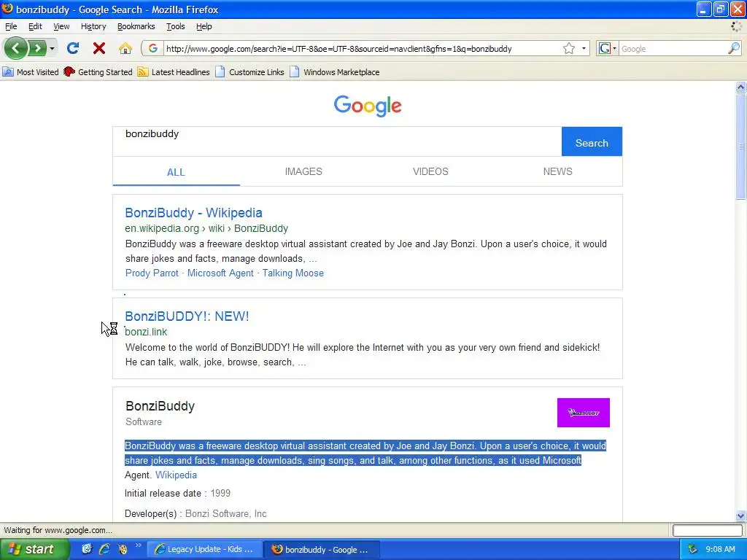
Task: Open the History menu
Action: click(93, 26)
